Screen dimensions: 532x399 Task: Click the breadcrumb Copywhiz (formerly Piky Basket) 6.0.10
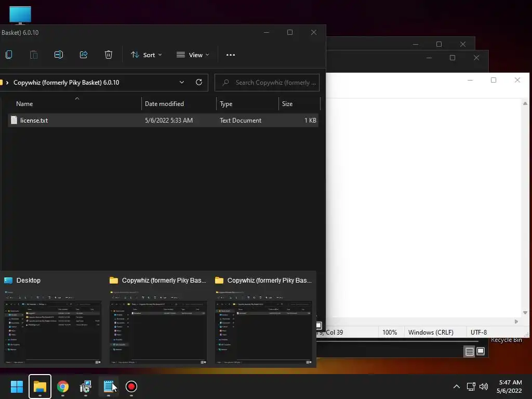click(x=66, y=83)
